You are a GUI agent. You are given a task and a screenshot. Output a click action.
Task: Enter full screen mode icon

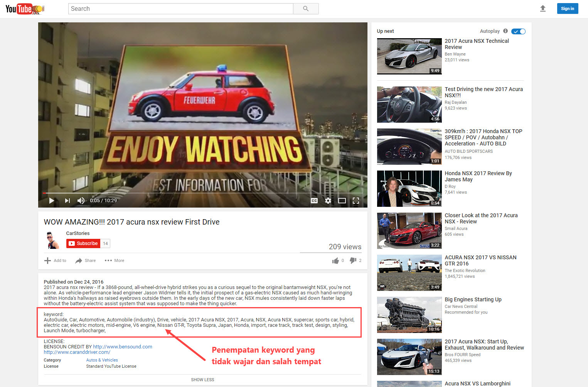click(356, 201)
